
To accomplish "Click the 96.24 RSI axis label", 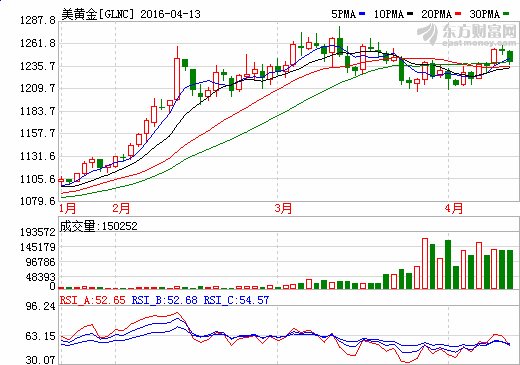I will click(40, 306).
